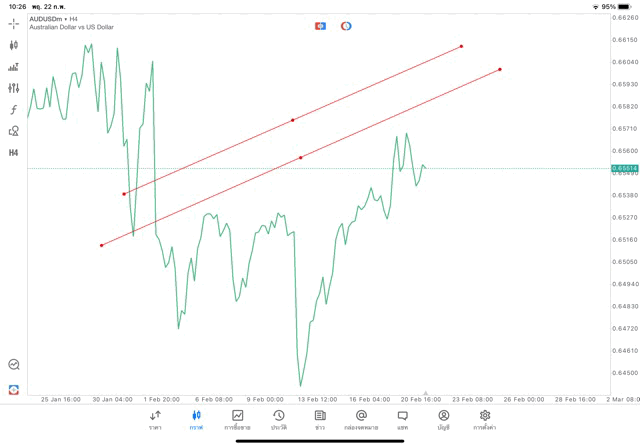Open Settings (การตั้งค่า) gear tab
Viewport: 640px width, 447px height.
coord(485,420)
